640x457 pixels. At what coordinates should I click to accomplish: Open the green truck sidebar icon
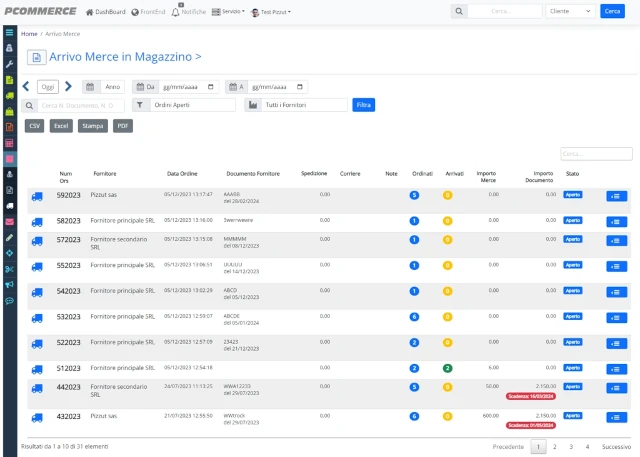coord(9,96)
